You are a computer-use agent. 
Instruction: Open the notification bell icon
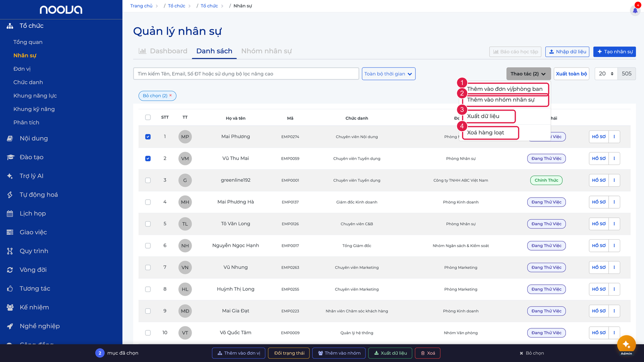tap(635, 10)
